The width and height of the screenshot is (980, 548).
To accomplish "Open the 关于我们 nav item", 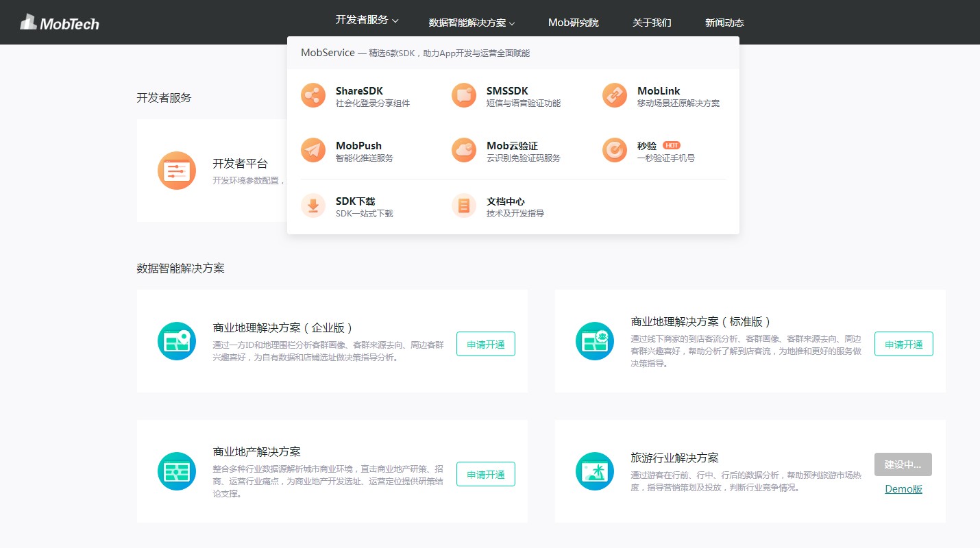I will click(652, 23).
